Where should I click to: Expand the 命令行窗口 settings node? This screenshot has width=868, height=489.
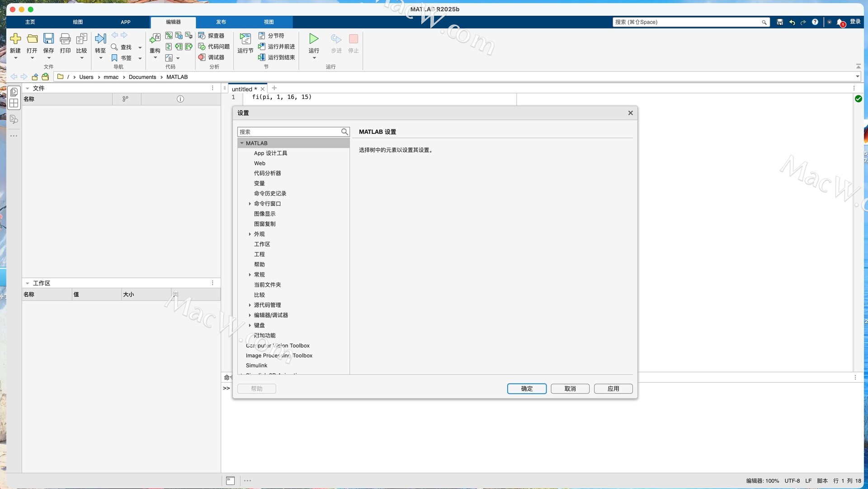250,204
